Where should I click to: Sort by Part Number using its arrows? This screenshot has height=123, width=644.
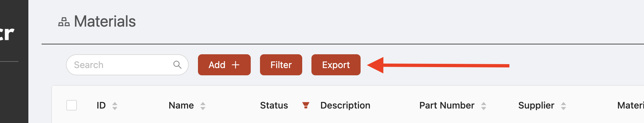click(484, 106)
